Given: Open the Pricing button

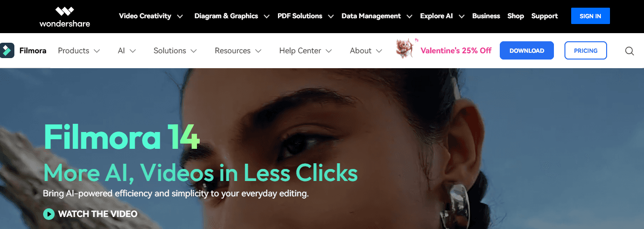Looking at the screenshot, I should (586, 50).
